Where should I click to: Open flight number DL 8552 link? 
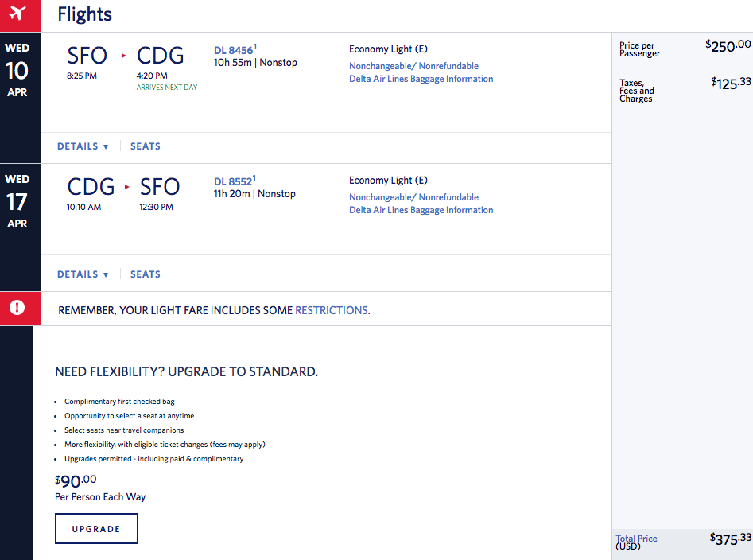[x=233, y=181]
